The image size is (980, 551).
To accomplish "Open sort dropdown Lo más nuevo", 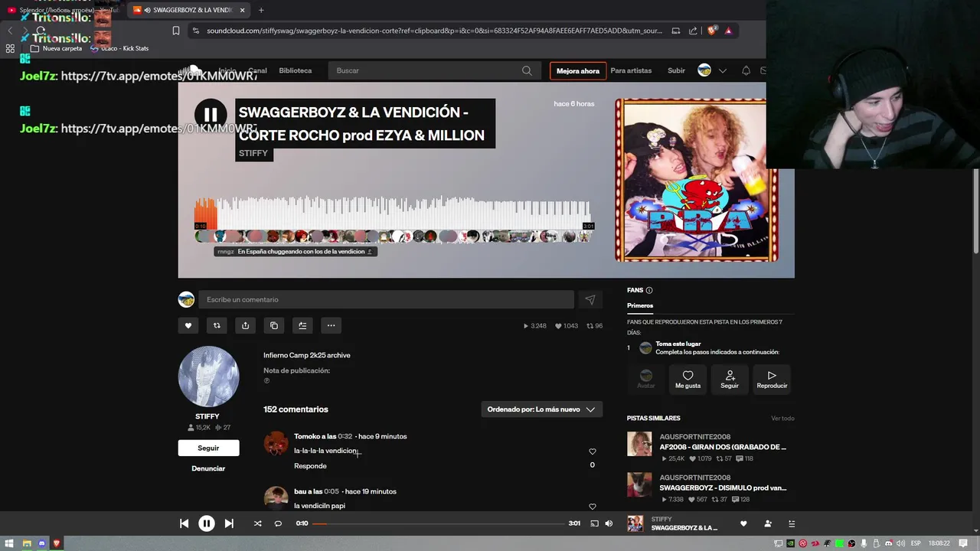I will [x=541, y=409].
